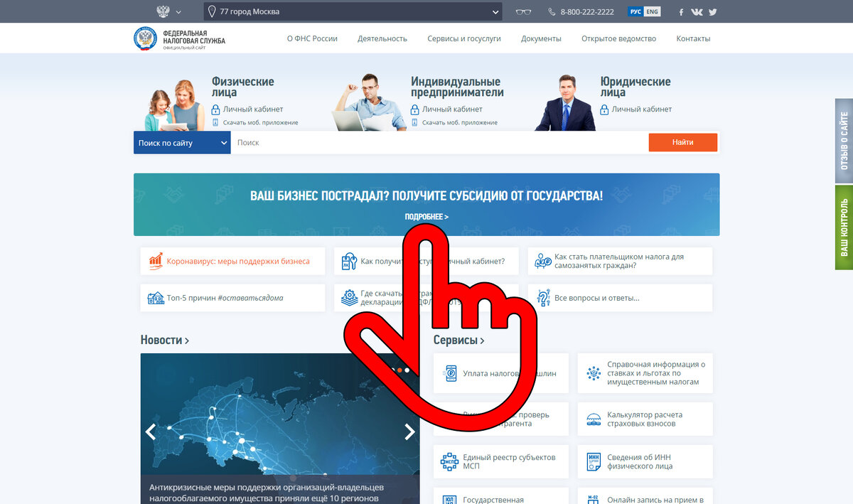
Task: Open Коронавирус: меры поддержки бизнеса link
Action: pyautogui.click(x=238, y=261)
